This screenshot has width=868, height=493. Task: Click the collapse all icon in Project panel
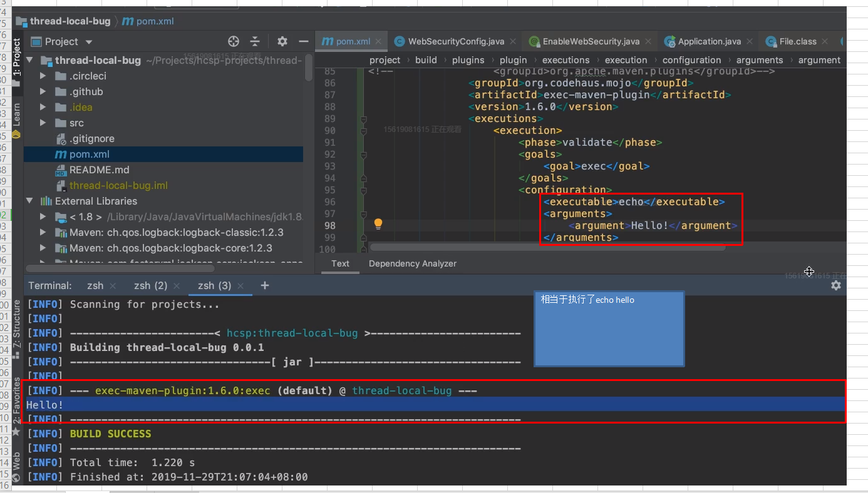255,41
